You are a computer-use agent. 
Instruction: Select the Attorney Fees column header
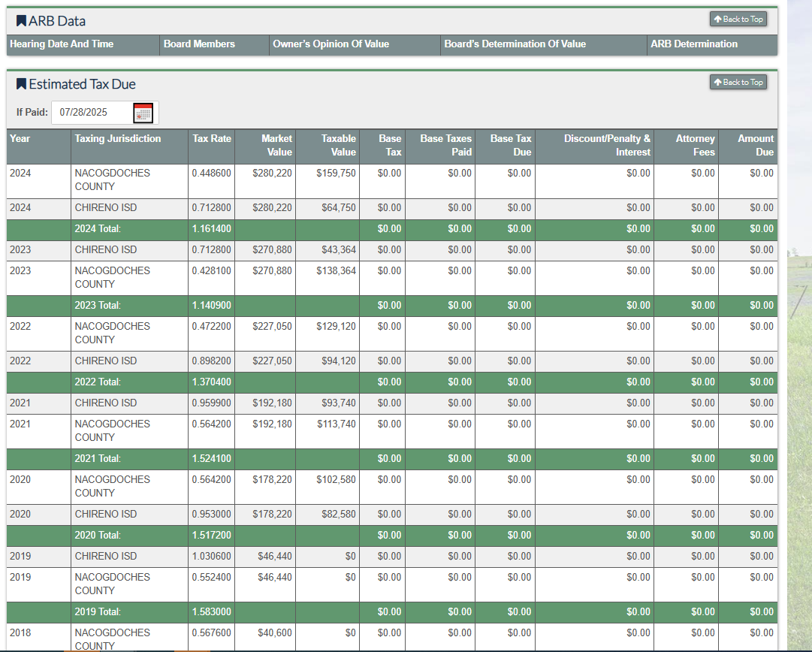(x=695, y=145)
